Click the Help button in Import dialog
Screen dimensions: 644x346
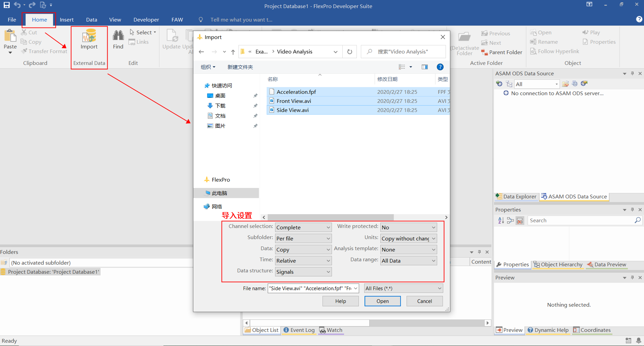[x=340, y=301]
